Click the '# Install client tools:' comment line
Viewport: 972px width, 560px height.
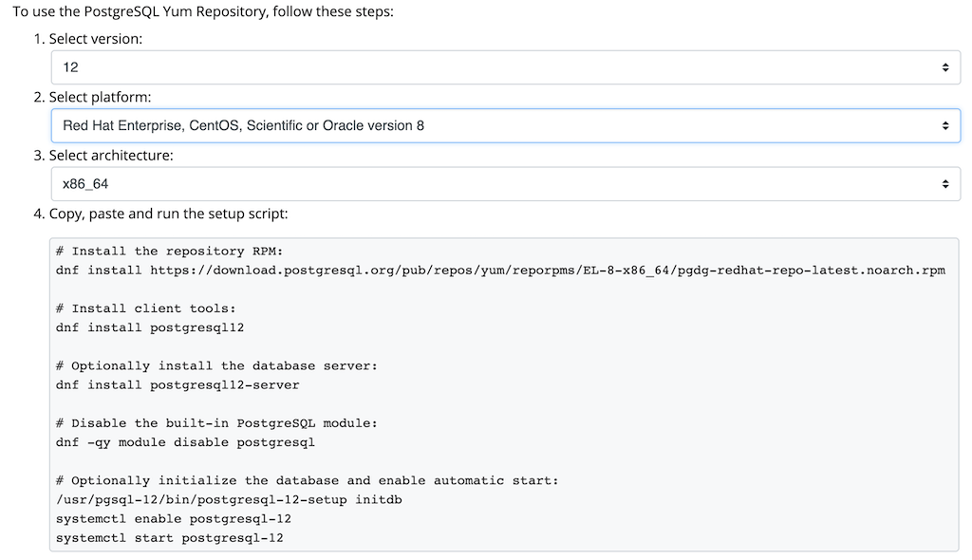pos(145,308)
